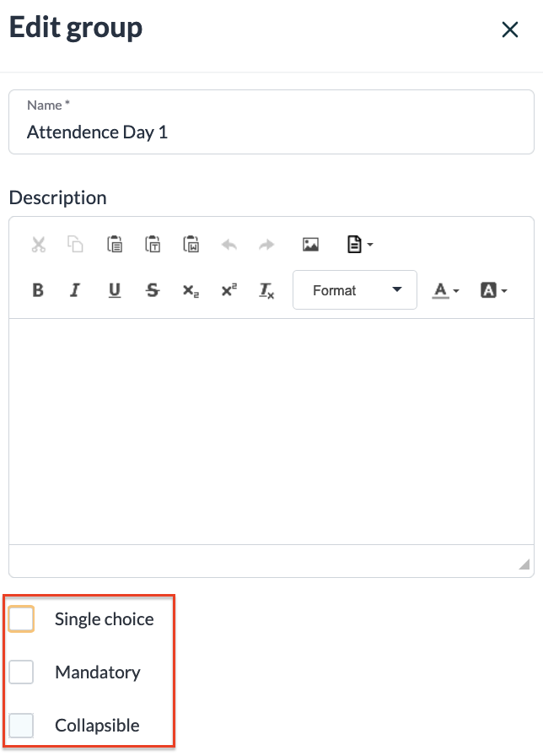
Task: Open the Format dropdown
Action: 355,290
